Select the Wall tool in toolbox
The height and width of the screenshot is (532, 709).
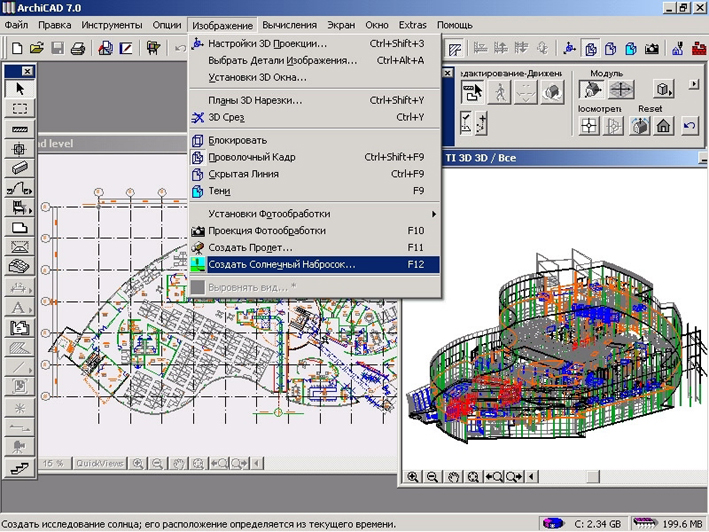[19, 129]
